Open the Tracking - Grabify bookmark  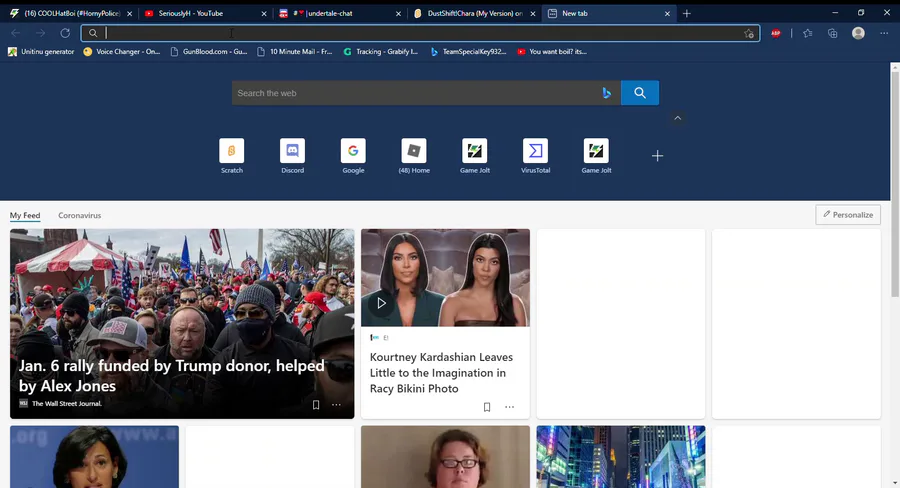point(381,52)
